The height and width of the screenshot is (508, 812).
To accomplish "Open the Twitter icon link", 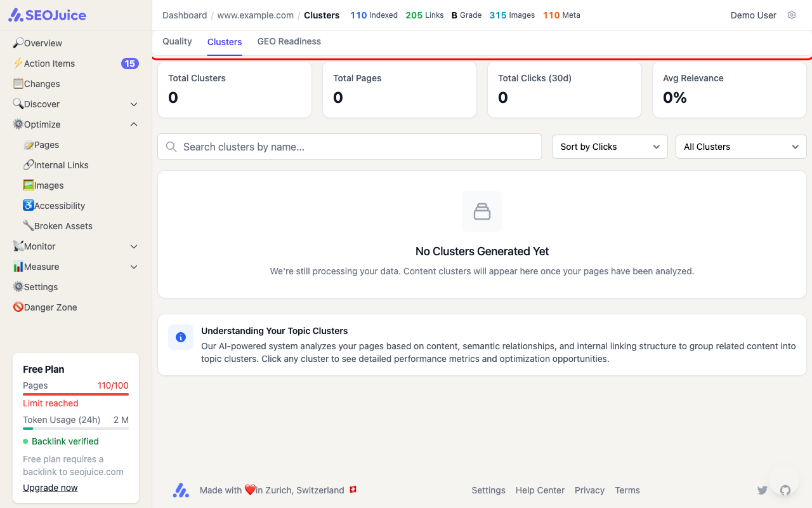I will pos(763,490).
